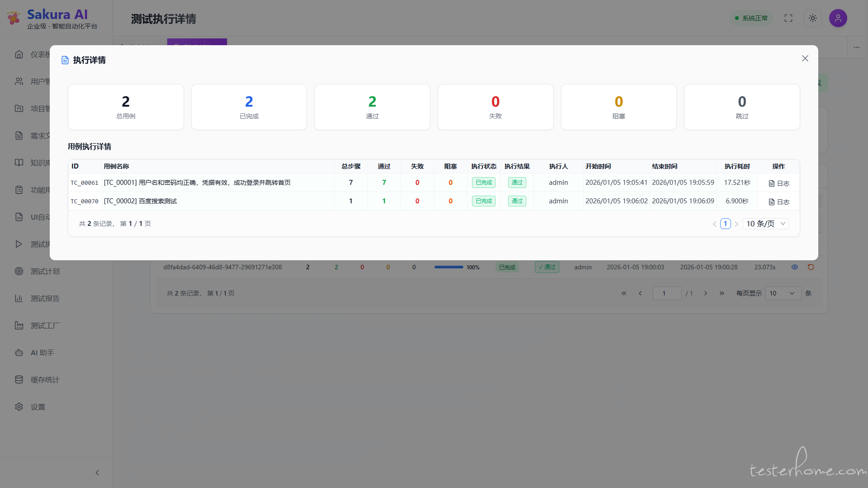Enter fullscreen mode icon

coord(788,18)
